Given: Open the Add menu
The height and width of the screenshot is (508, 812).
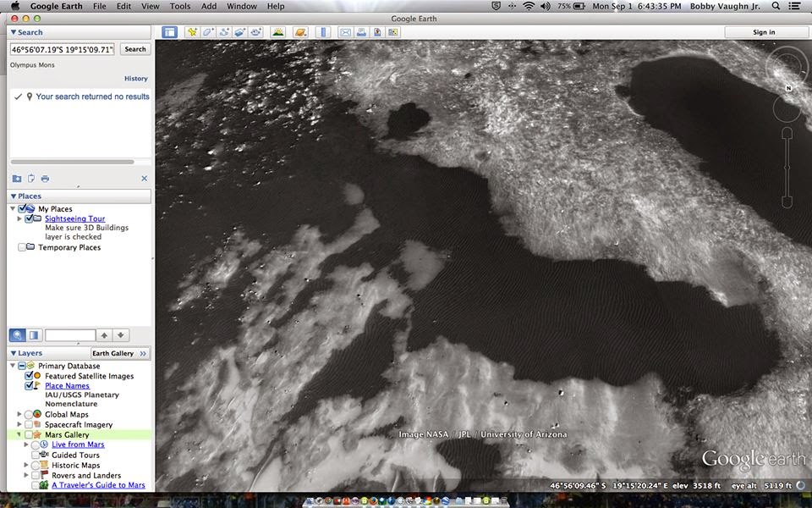Looking at the screenshot, I should click(209, 6).
